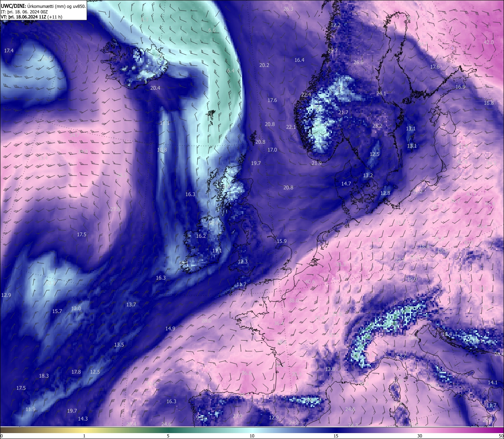Click the 11.9 value label
Screen dimensions: 504x439
click(30, 409)
